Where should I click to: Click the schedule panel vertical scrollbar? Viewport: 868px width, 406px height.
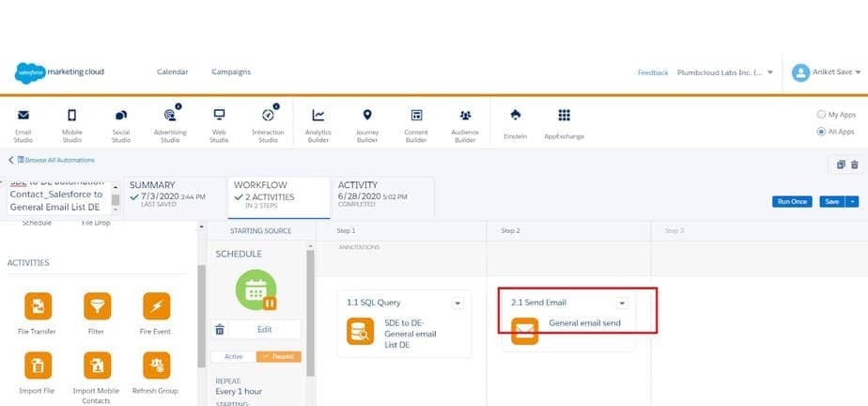311,313
